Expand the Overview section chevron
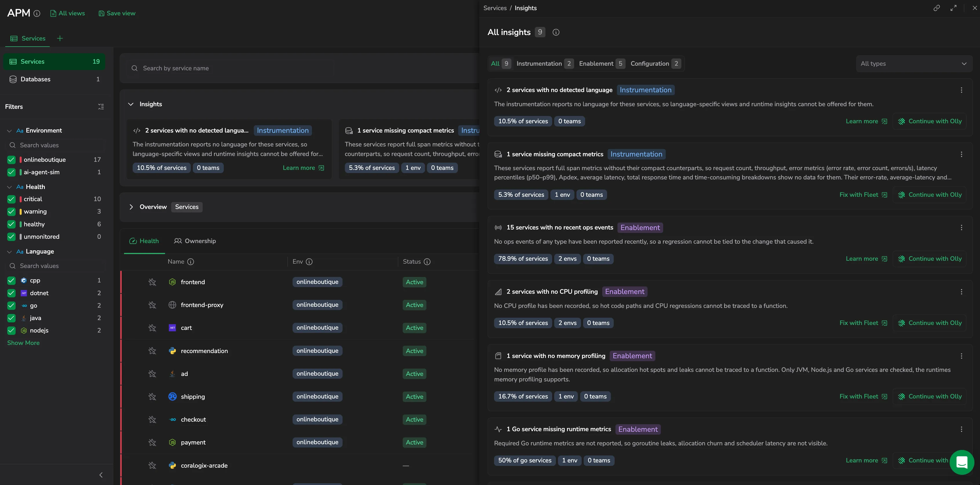This screenshot has height=485, width=980. (131, 207)
